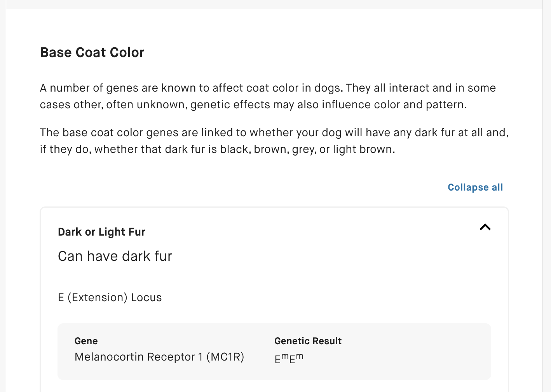This screenshot has height=392, width=551.
Task: Select Melanocortin Receptor 1 (MC1R) gene name
Action: coord(159,357)
